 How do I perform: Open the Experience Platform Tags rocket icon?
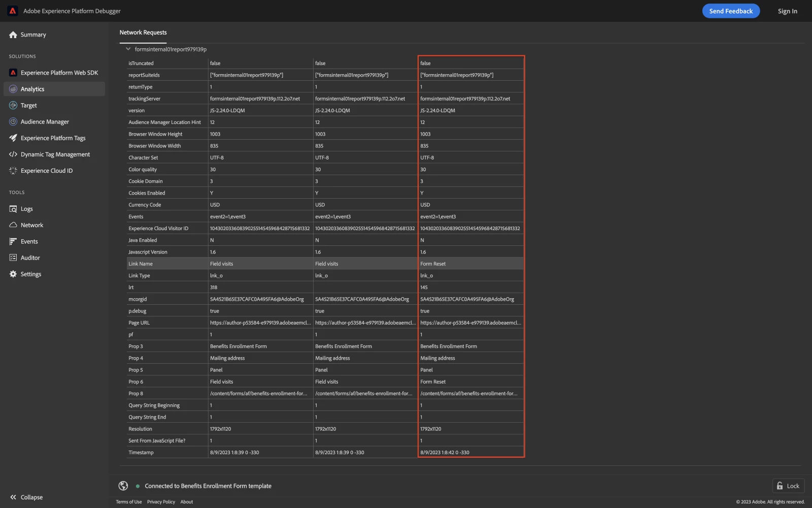[x=13, y=138]
